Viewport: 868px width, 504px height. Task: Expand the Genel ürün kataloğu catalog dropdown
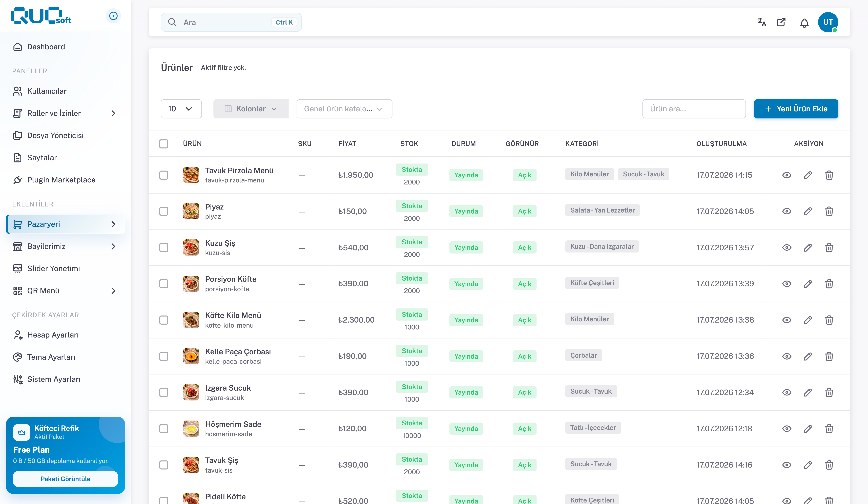(344, 109)
